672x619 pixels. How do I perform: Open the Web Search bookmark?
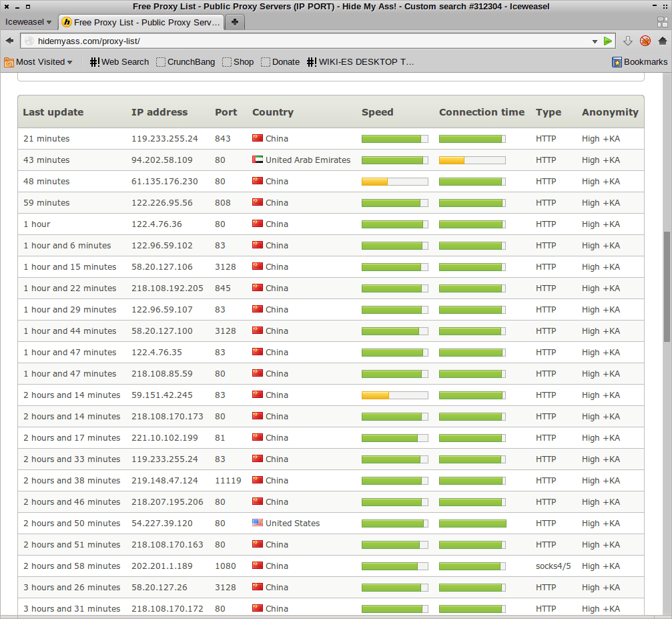(x=119, y=62)
